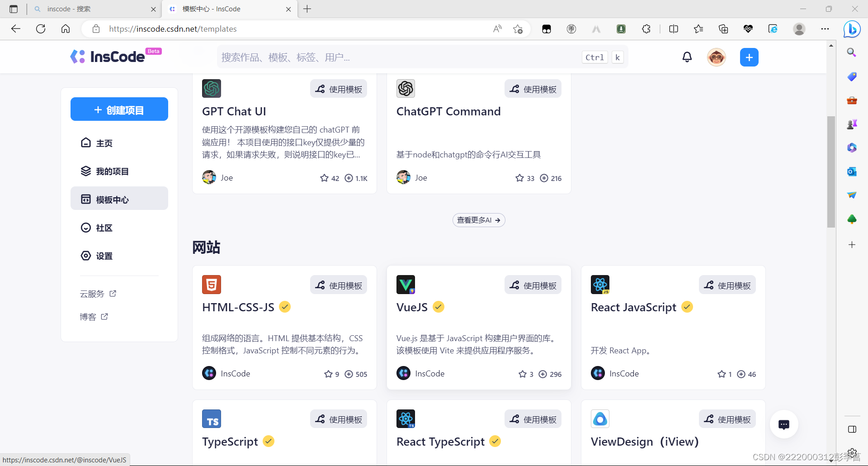Open 云服务 external link
This screenshot has width=868, height=466.
point(98,294)
